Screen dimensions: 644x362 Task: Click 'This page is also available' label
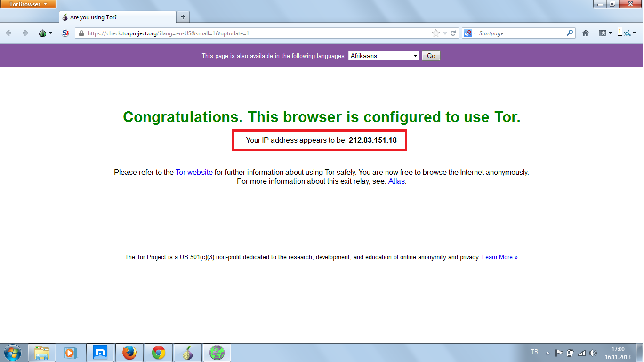[274, 56]
